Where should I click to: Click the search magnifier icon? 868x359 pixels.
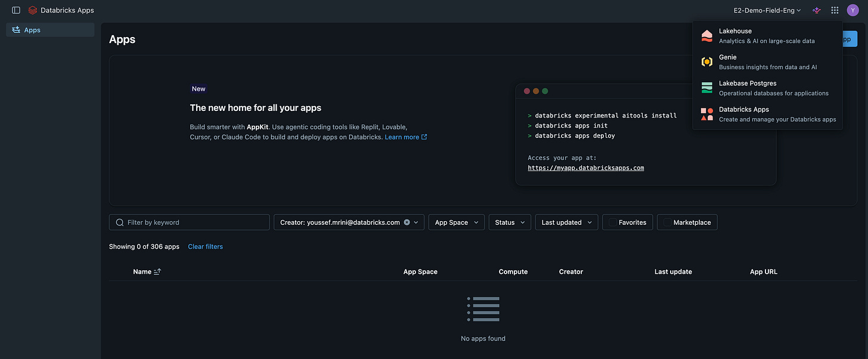point(120,222)
